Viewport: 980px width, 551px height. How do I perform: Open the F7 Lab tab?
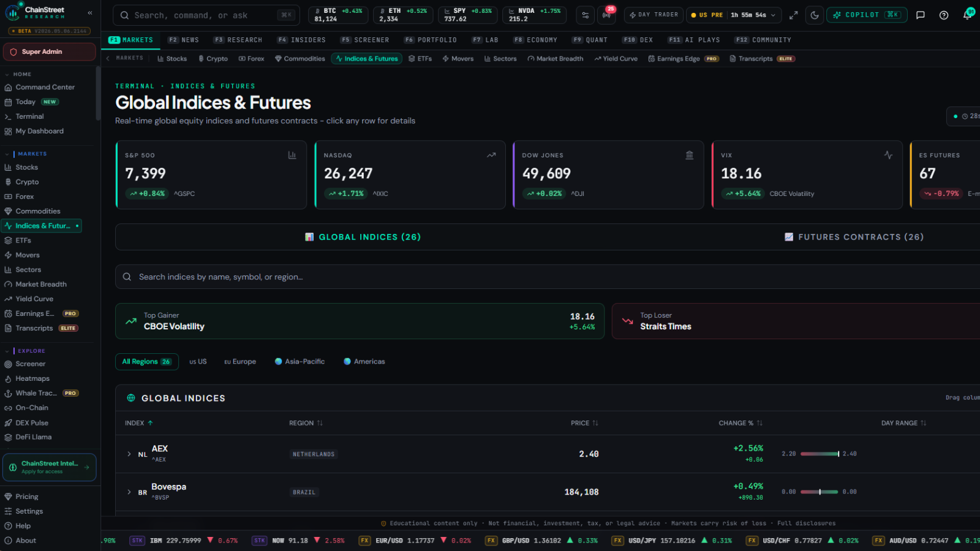485,40
